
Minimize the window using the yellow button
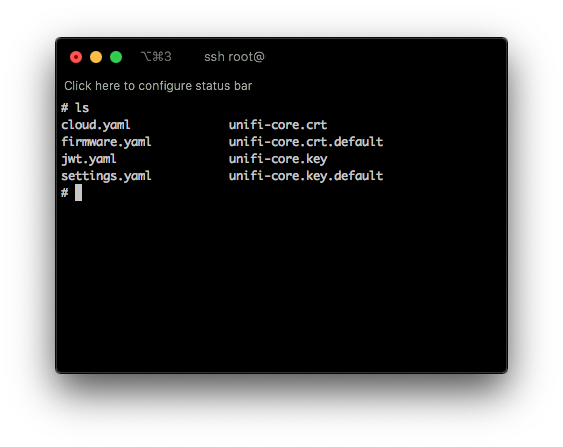[x=96, y=57]
